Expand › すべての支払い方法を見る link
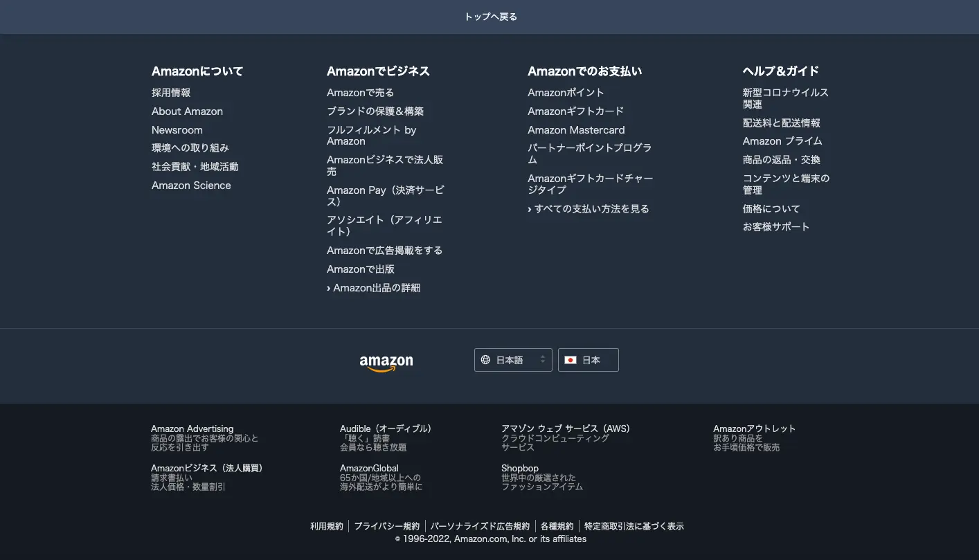This screenshot has height=560, width=979. click(x=589, y=209)
